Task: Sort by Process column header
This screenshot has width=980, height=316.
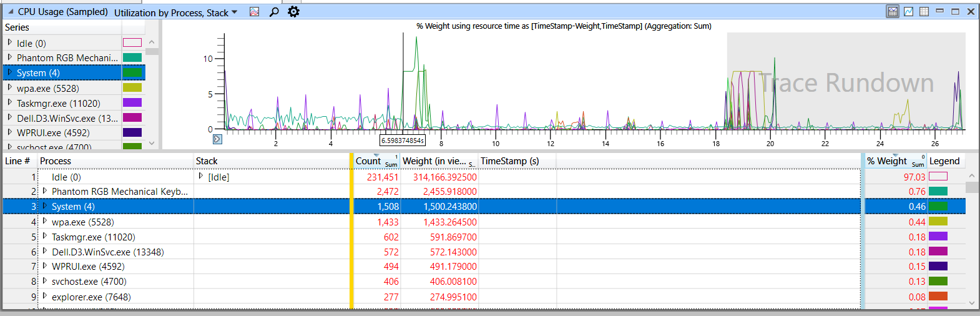Action: point(115,161)
